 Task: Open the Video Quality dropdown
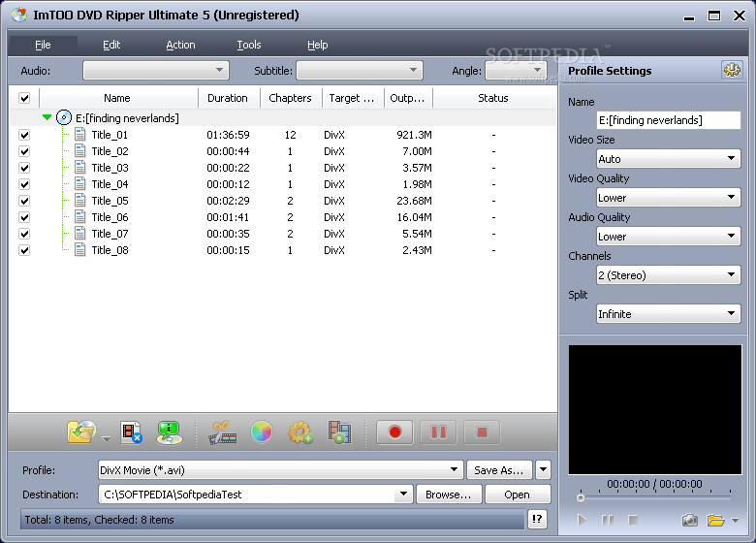pos(668,198)
